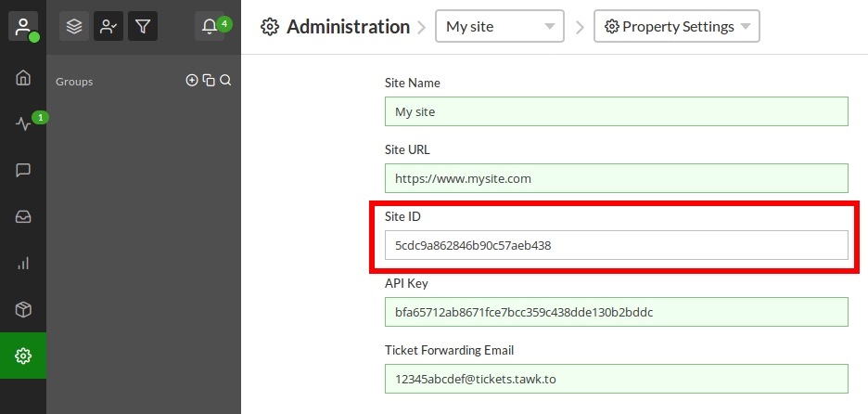Click the copy icon beside Groups
The width and height of the screenshot is (868, 414).
[209, 81]
